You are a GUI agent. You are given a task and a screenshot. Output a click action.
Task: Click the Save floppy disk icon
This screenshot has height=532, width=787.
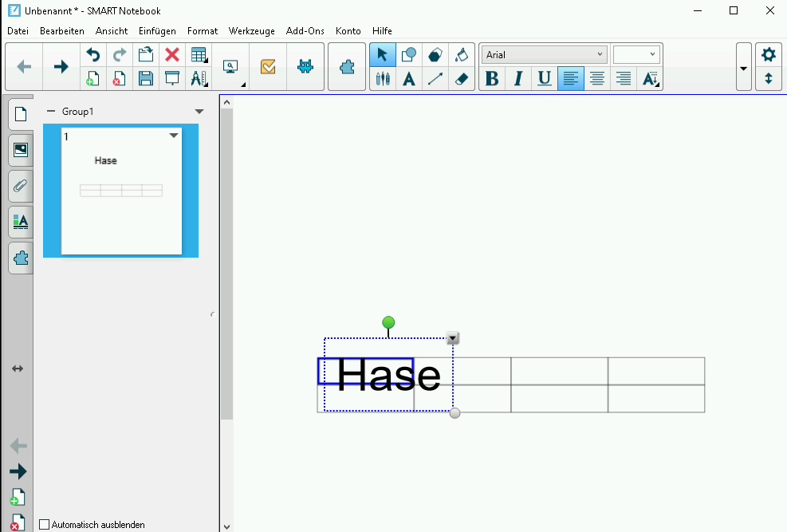145,78
